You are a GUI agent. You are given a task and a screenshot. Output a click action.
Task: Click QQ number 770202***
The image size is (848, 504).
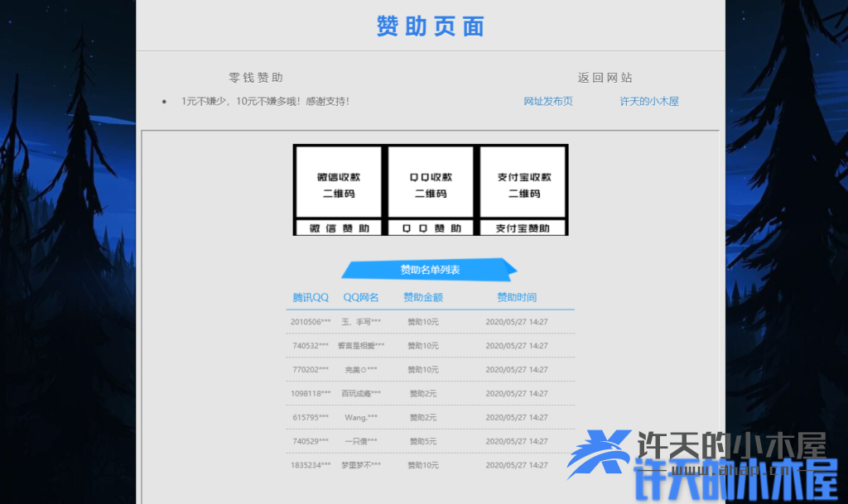click(311, 370)
